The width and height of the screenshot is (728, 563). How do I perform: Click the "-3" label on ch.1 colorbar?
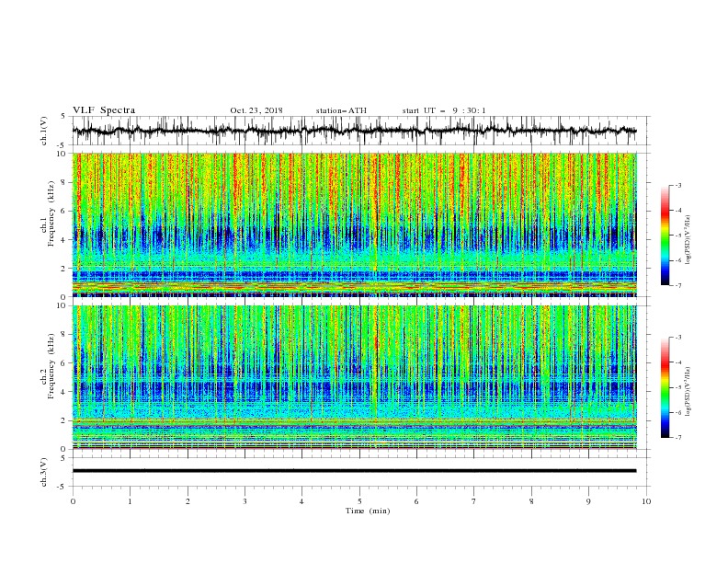click(678, 185)
